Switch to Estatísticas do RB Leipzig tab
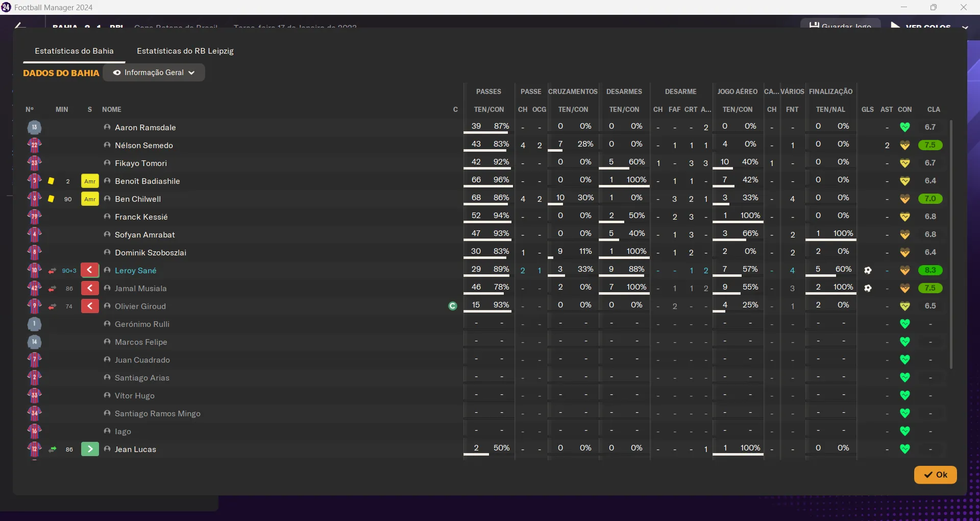This screenshot has height=521, width=980. [185, 51]
